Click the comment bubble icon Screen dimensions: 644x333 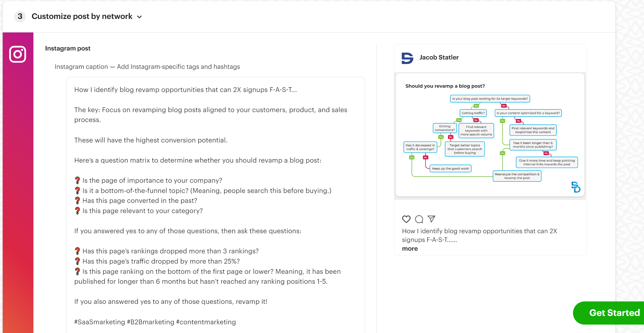[419, 219]
